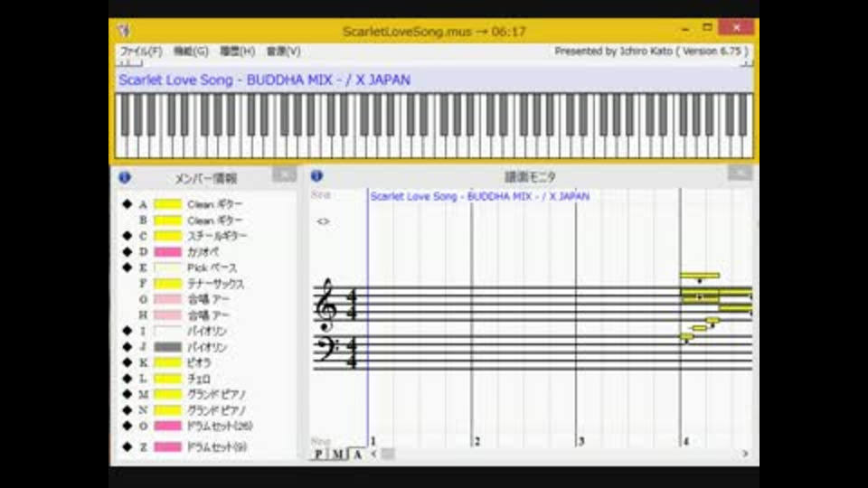Click the <> symbol in score monitor
The height and width of the screenshot is (488, 868).
(x=324, y=221)
